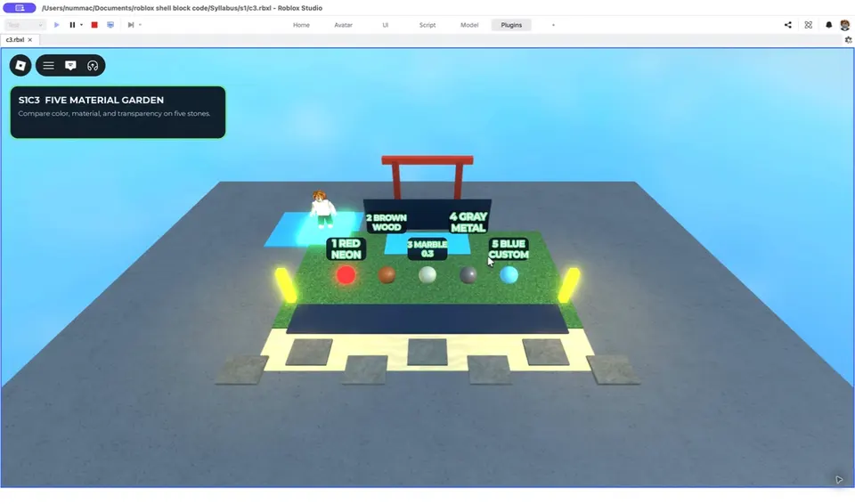Screen dimensions: 855x504
Task: Open the Avatar ribbon tab
Action: pos(343,25)
